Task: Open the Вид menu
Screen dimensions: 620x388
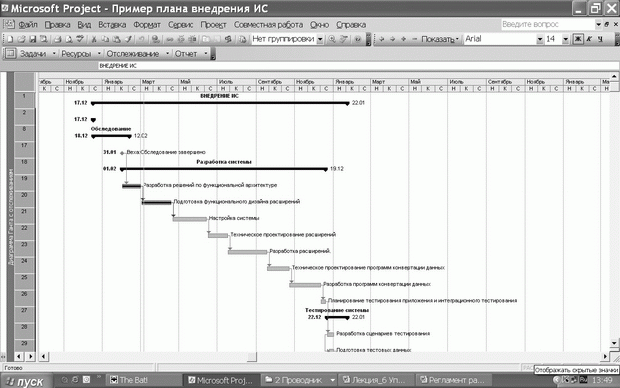Action: 84,25
